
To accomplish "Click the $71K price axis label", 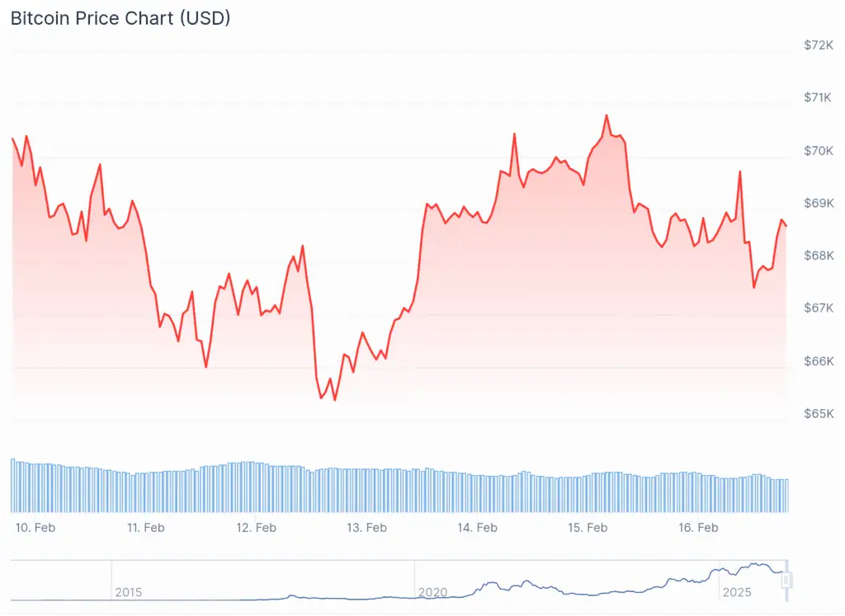I will (x=819, y=97).
